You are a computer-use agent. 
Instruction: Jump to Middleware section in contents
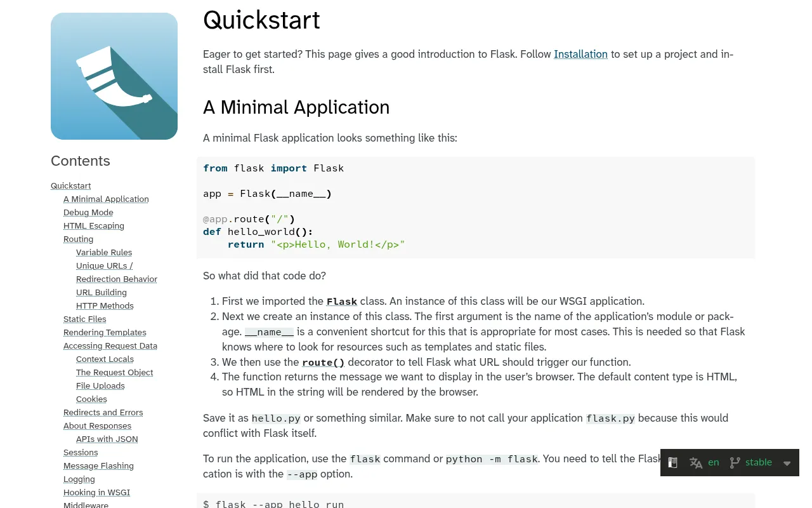point(86,505)
